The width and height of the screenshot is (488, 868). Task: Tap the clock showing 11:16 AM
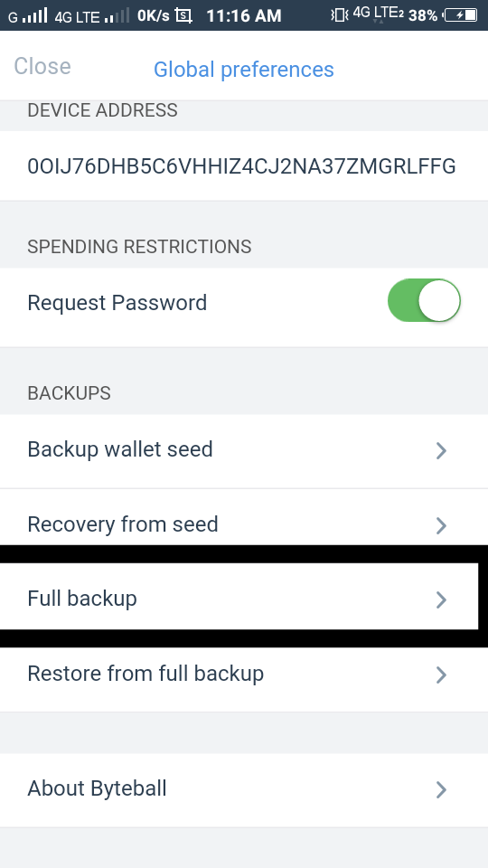click(x=244, y=15)
